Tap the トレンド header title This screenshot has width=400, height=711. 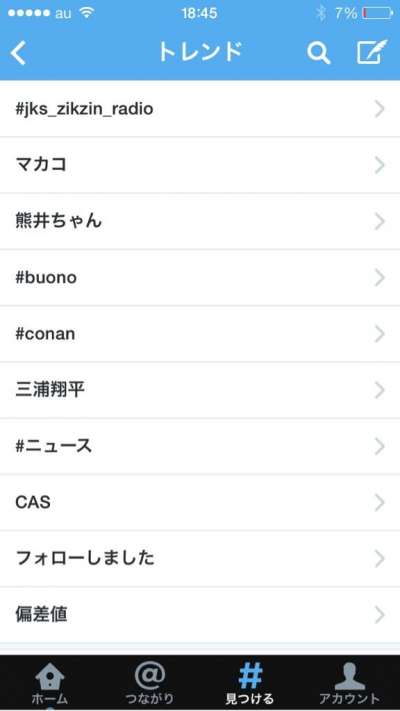coord(200,52)
